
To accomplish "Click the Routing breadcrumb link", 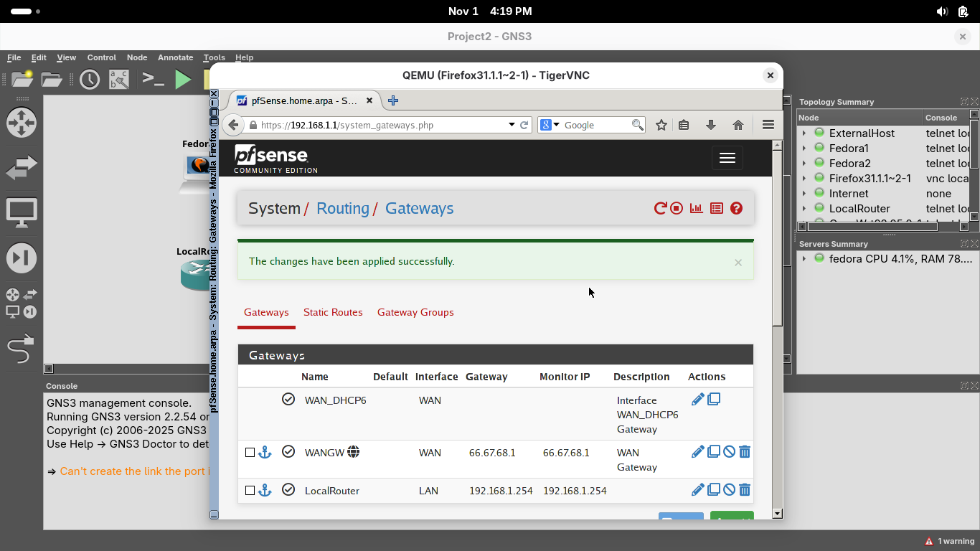I will (x=342, y=208).
